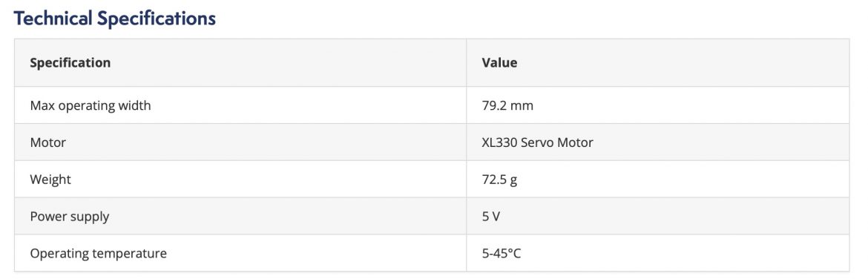
Task: Select the Operating temperature label
Action: pyautogui.click(x=98, y=254)
